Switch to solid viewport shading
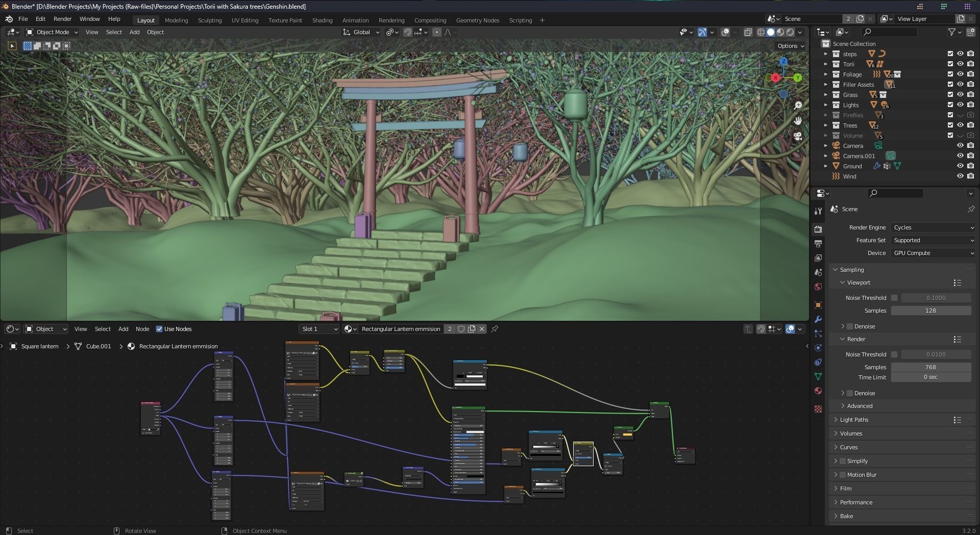This screenshot has width=980, height=535. pos(771,32)
